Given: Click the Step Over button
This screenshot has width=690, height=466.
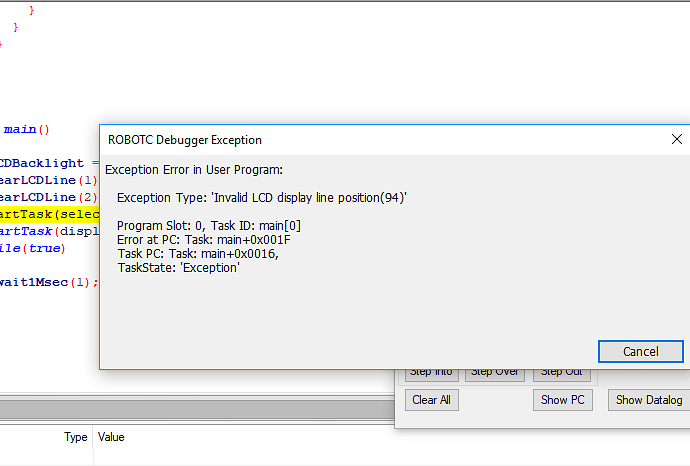Looking at the screenshot, I should click(495, 375).
